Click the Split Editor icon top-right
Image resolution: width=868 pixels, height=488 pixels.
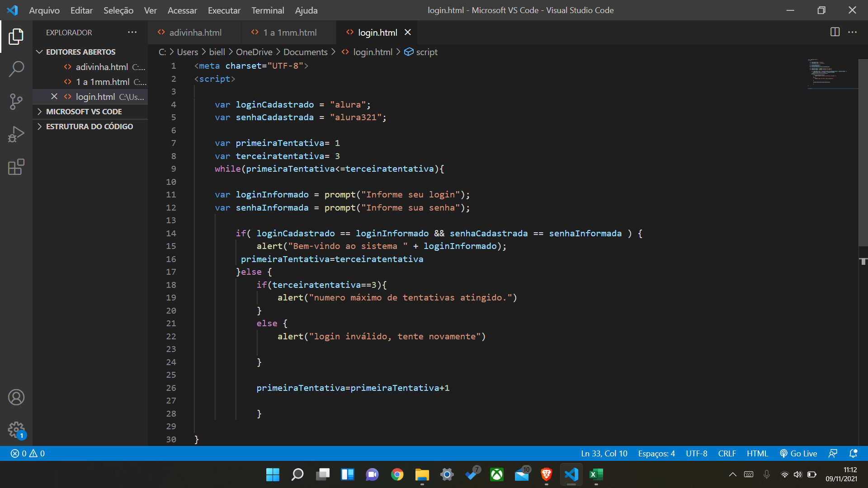[x=835, y=32]
